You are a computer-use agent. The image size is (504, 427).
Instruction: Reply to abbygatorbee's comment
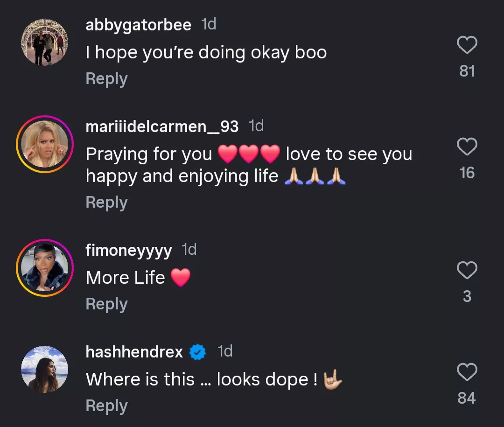[106, 78]
